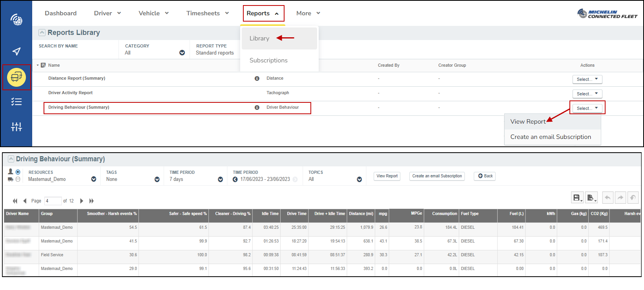644x290 pixels.
Task: Shift time period to next week
Action: coord(295,179)
